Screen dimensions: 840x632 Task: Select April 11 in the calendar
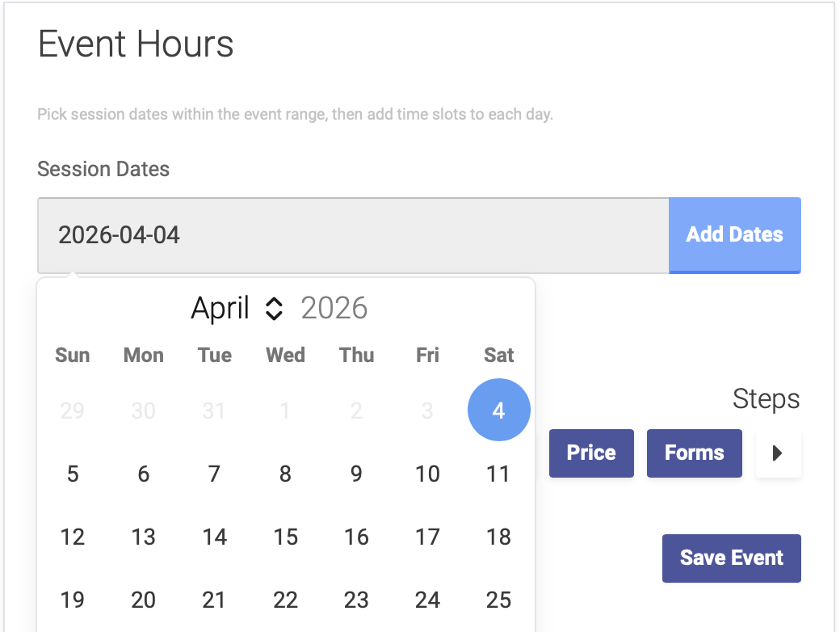pyautogui.click(x=498, y=474)
